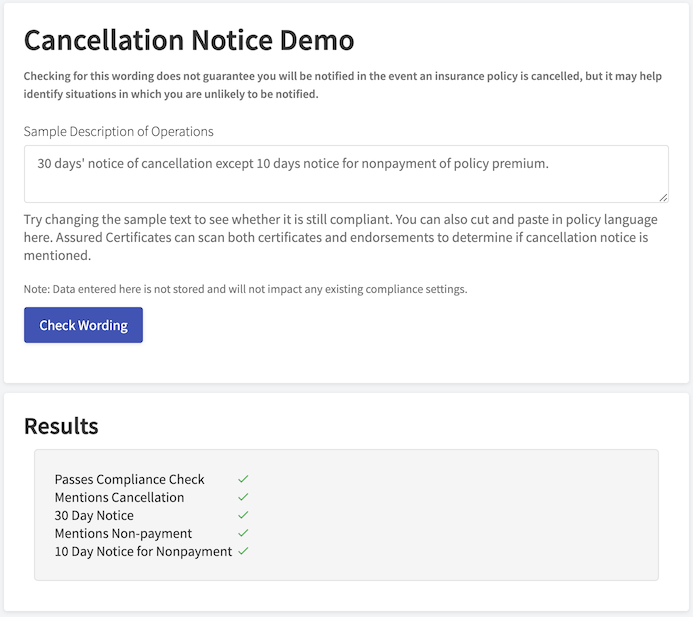Image resolution: width=693 pixels, height=617 pixels.
Task: Click the Mentions Cancellation result text
Action: pyautogui.click(x=119, y=498)
